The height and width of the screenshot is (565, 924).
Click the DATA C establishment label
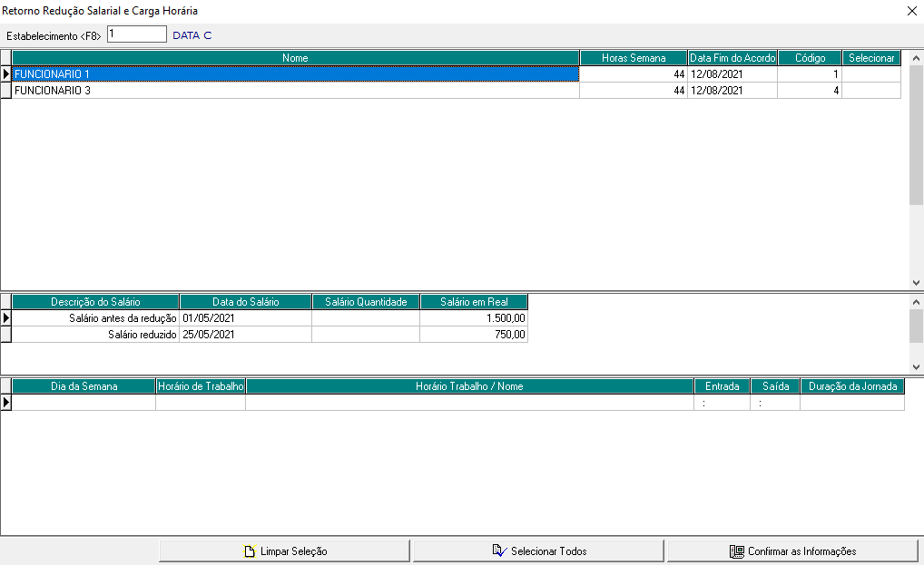tap(192, 35)
